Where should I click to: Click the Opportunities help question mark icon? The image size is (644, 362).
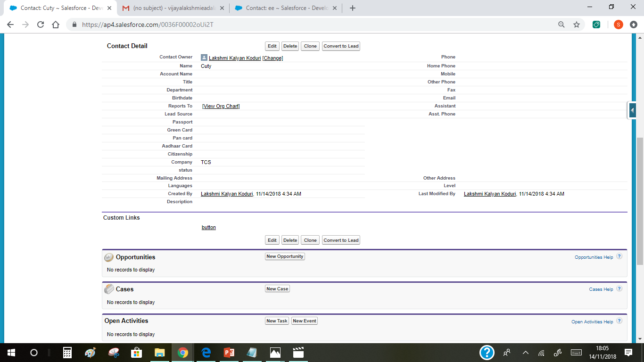(x=619, y=256)
